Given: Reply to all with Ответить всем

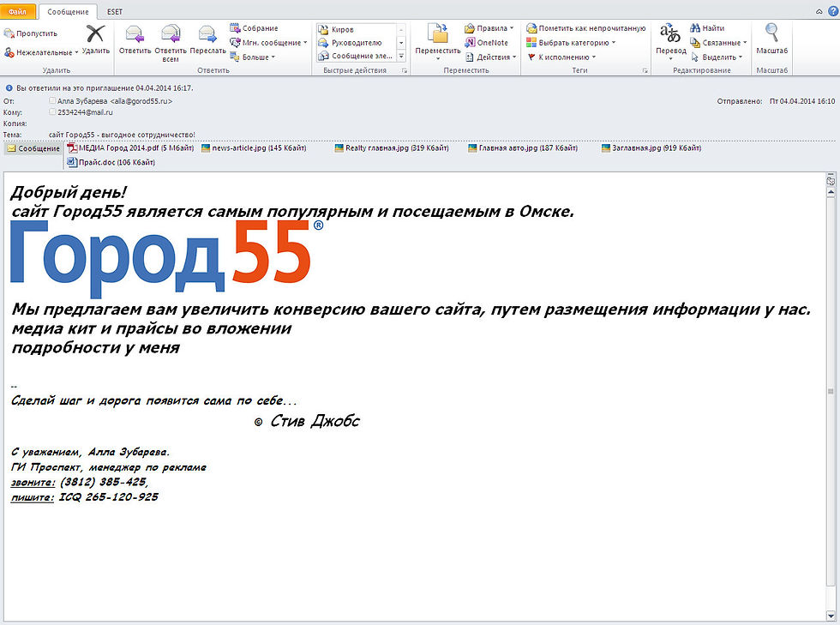Looking at the screenshot, I should [x=171, y=43].
